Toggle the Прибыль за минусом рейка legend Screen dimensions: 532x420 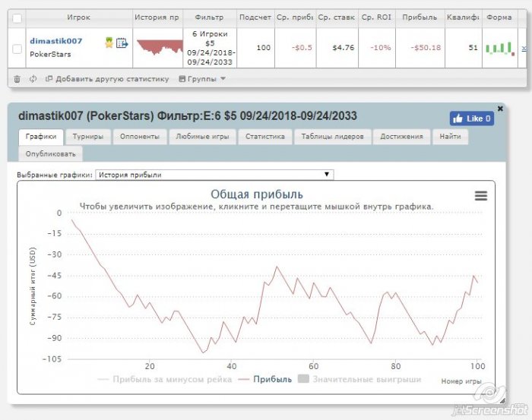165,379
